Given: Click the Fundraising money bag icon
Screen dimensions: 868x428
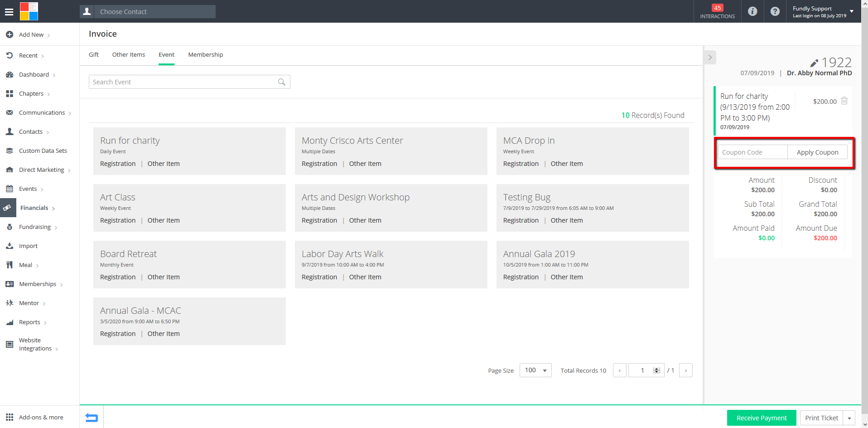Looking at the screenshot, I should tap(10, 227).
